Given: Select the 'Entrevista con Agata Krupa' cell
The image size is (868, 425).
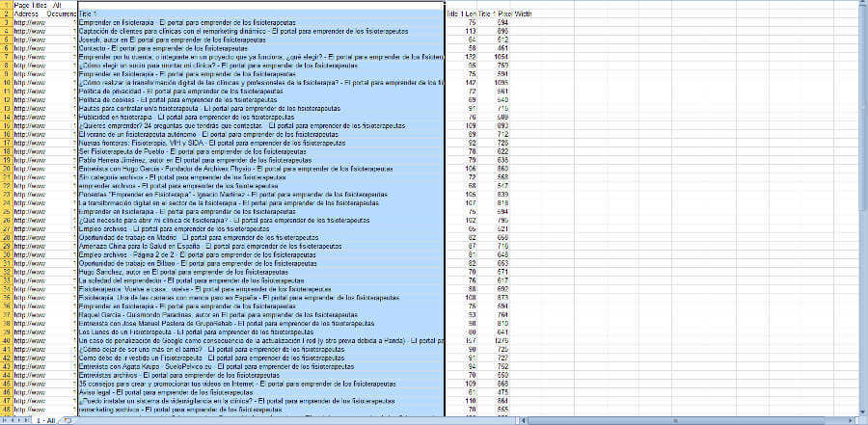Looking at the screenshot, I should click(x=260, y=366).
